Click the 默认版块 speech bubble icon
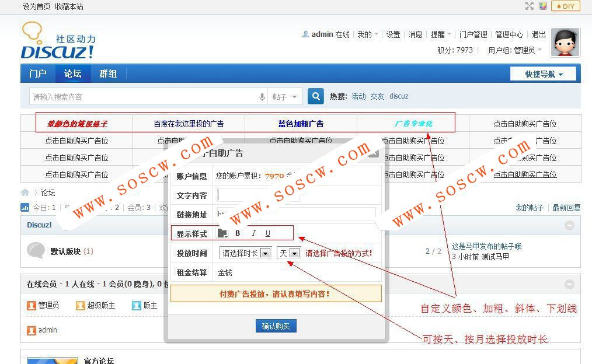Image resolution: width=592 pixels, height=364 pixels. pos(36,250)
